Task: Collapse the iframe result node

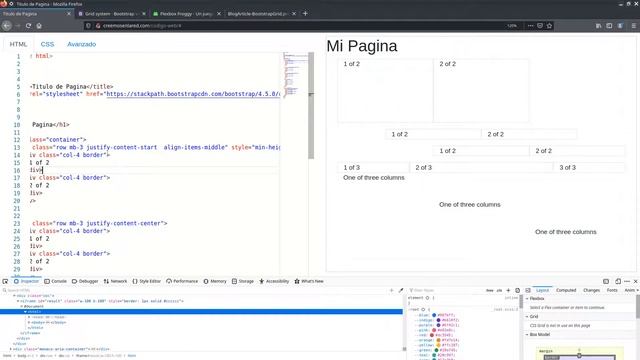Action: coord(18,301)
